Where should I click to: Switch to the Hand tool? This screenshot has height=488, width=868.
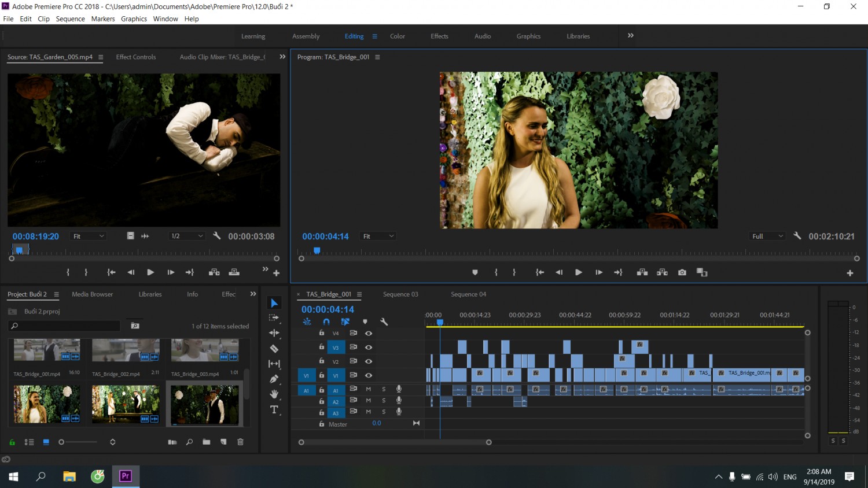tap(274, 394)
